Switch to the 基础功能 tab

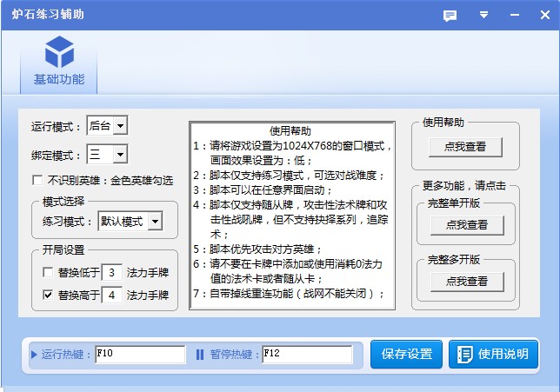59,64
